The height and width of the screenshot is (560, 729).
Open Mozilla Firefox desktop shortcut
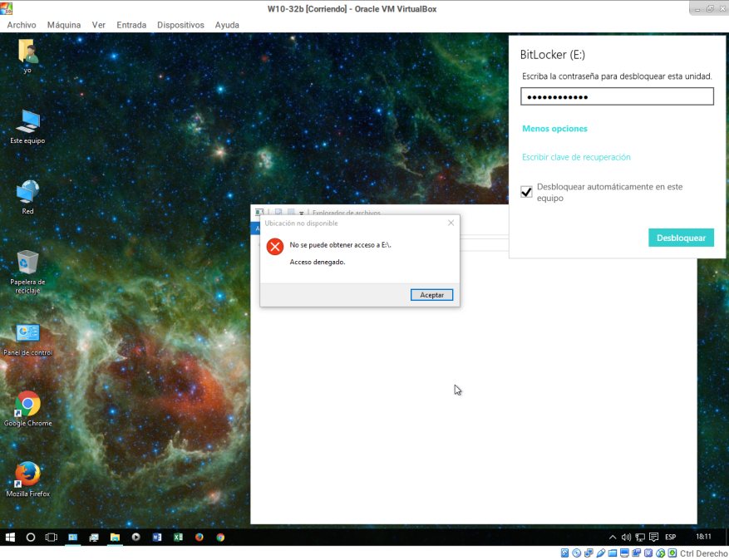pos(27,475)
